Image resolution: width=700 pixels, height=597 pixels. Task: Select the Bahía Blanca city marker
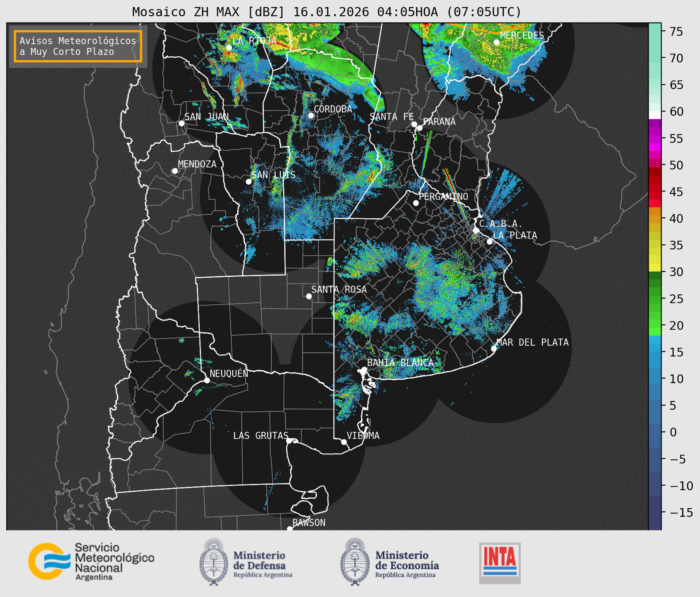364,369
